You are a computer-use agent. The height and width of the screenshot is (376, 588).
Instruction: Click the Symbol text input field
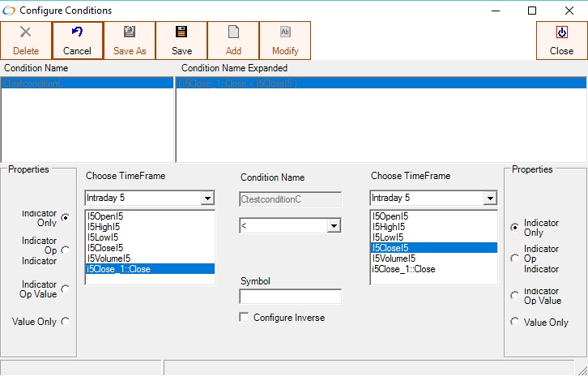291,297
